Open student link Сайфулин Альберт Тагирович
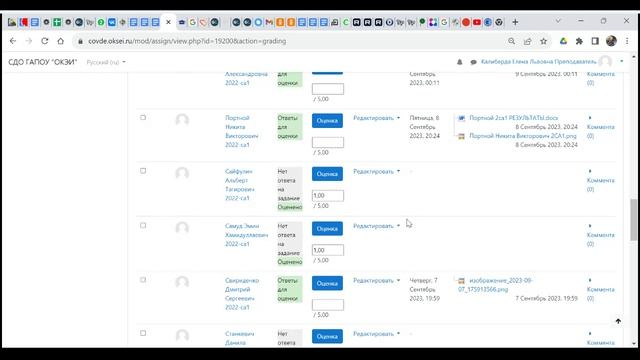 coord(240,184)
